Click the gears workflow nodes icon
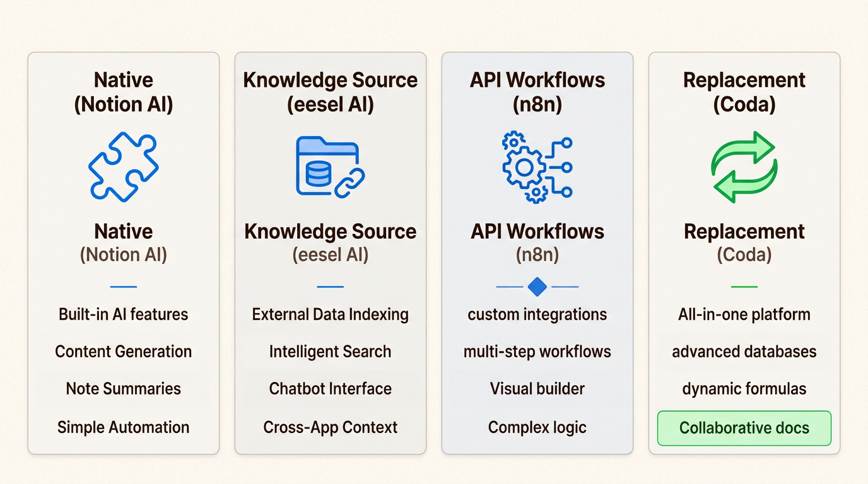The image size is (868, 484). tap(537, 166)
